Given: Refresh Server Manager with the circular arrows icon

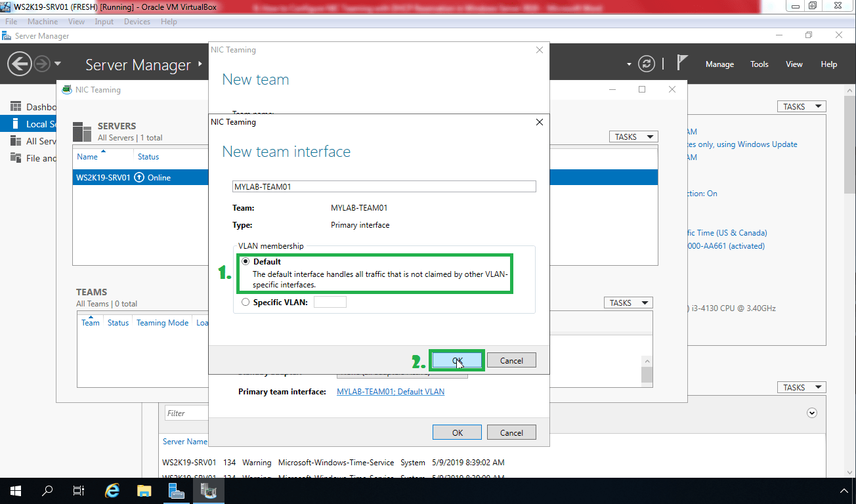Looking at the screenshot, I should pos(647,64).
